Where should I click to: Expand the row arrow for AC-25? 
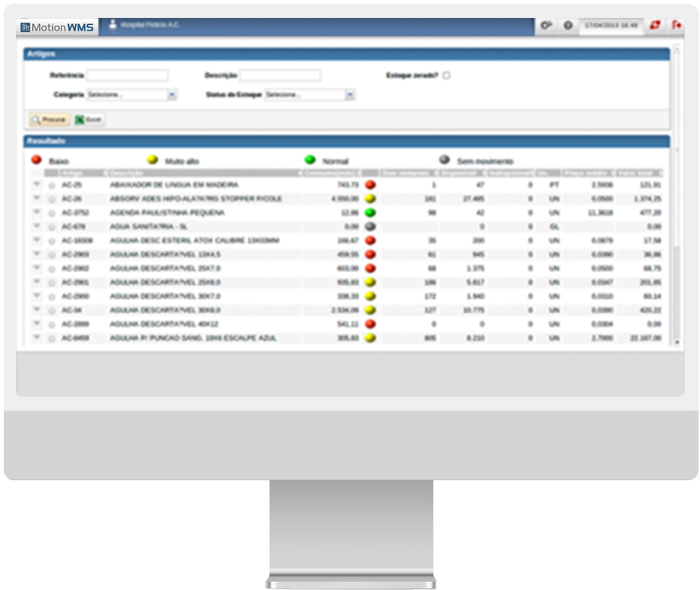coord(37,185)
